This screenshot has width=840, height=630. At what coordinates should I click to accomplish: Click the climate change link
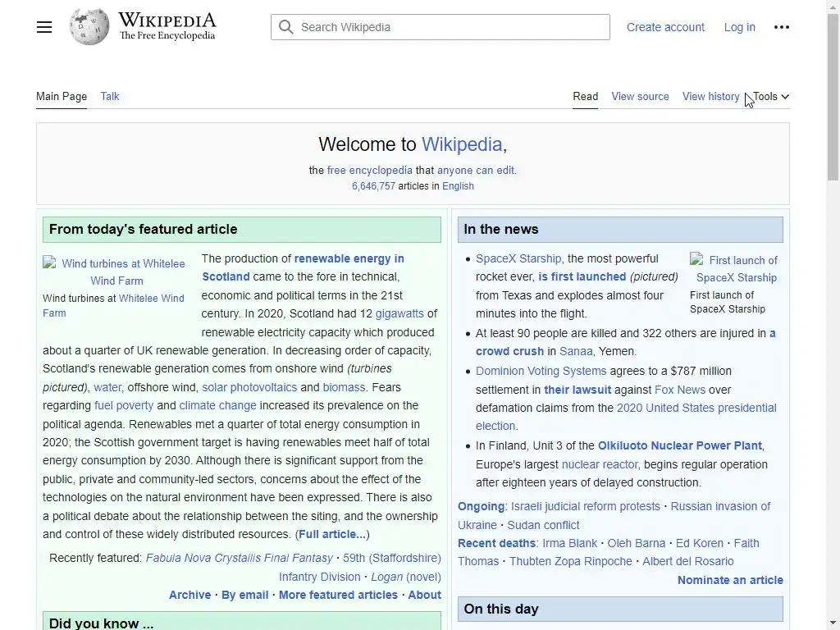tap(217, 405)
